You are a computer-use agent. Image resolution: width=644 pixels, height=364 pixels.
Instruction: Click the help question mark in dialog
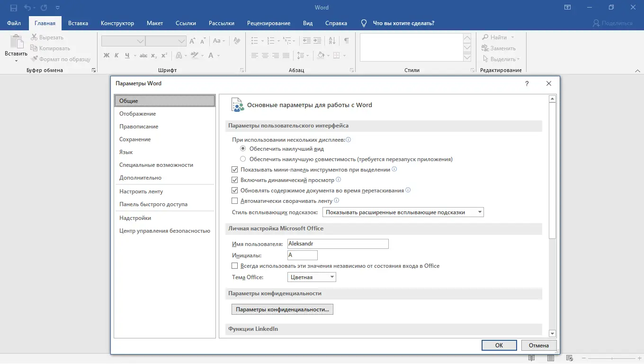pyautogui.click(x=527, y=83)
